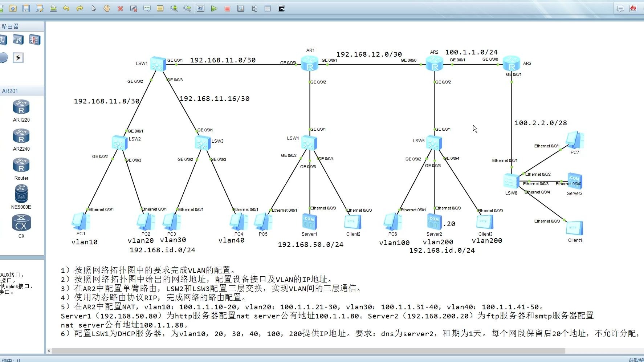Collapse the 路由器 device panel
Viewport: 644px width, 362px height.
(22, 26)
